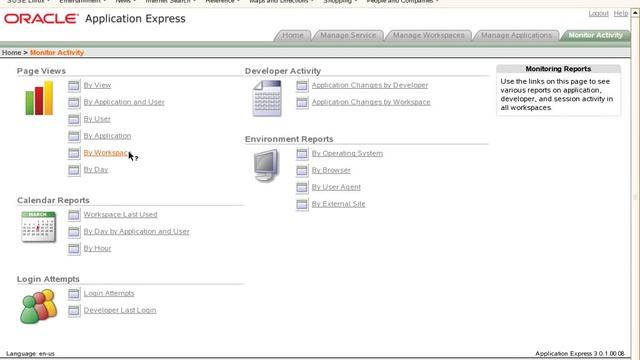The image size is (640, 360).
Task: Open the Login Attempts report link
Action: (109, 293)
